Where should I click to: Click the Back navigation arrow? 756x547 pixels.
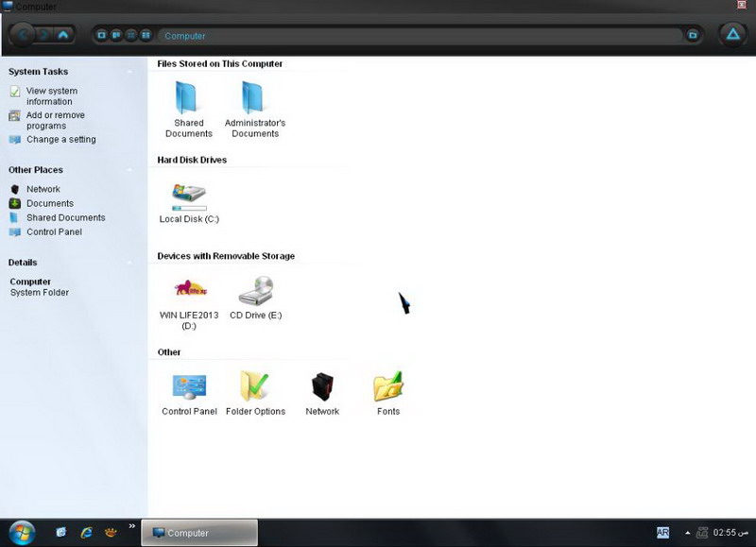(22, 35)
